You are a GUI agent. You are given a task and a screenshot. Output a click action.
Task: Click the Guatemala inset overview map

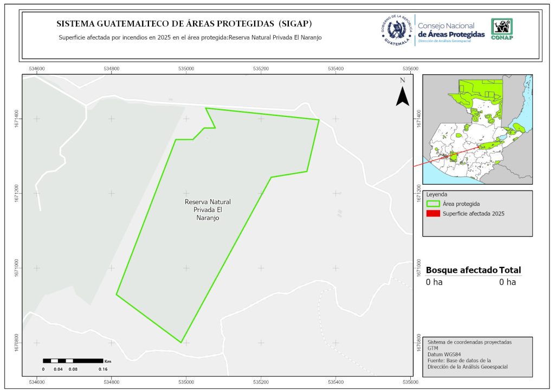click(x=477, y=129)
